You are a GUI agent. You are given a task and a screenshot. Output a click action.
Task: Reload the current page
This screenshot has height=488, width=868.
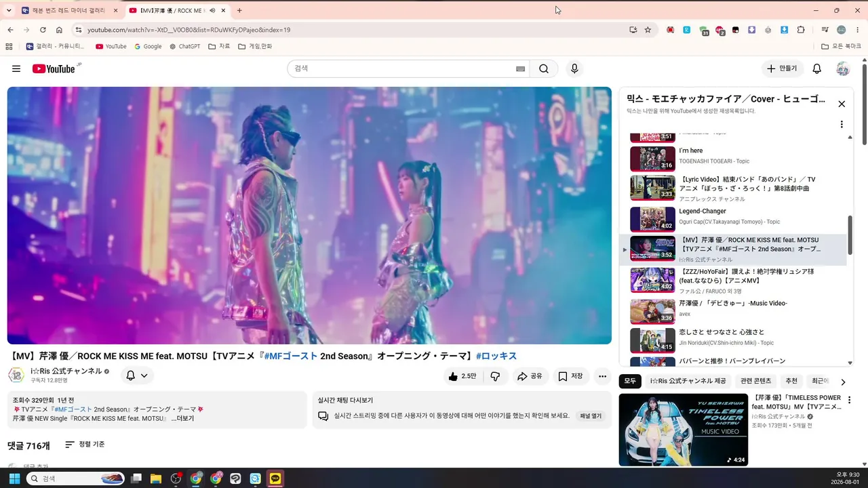[43, 30]
